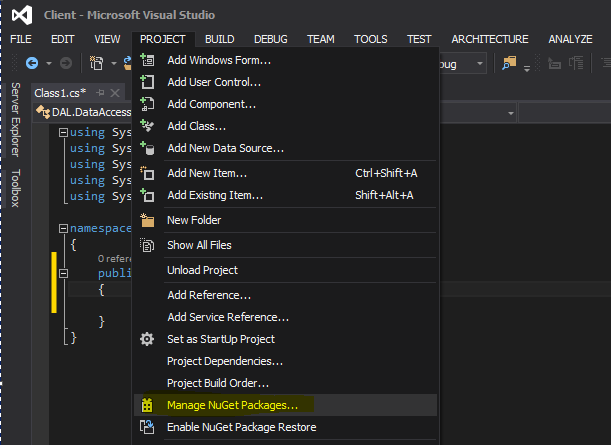
Task: Click the Add New Data Source icon
Action: point(147,148)
